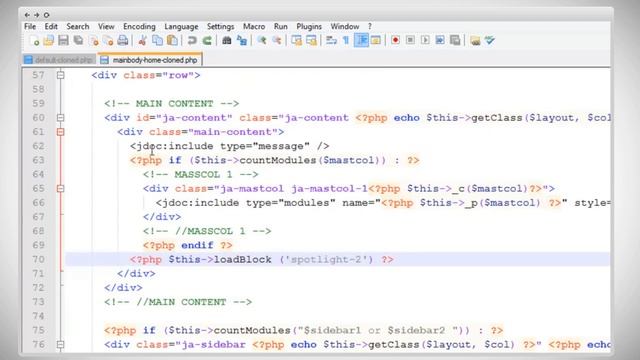Click the Copy toolbar icon
640x360 pixels.
pyautogui.click(x=157, y=40)
